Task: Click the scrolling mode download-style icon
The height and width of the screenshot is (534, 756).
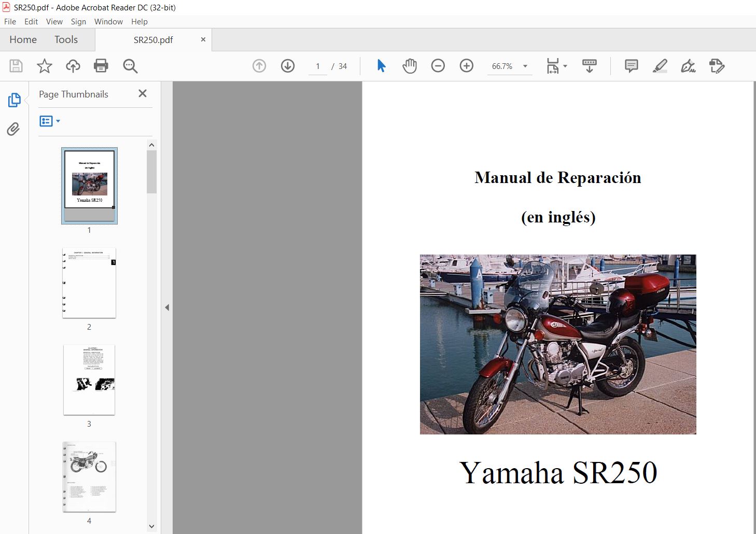Action: coord(590,66)
